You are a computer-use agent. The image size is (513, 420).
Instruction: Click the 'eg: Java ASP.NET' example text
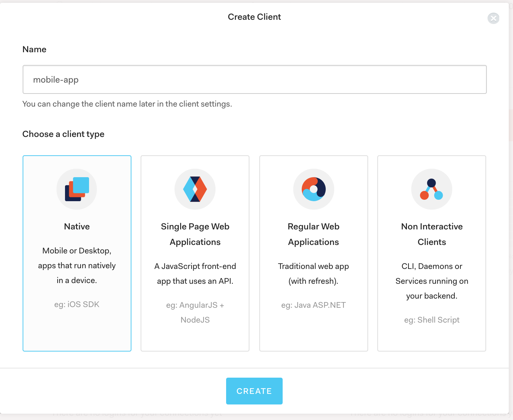coord(313,305)
